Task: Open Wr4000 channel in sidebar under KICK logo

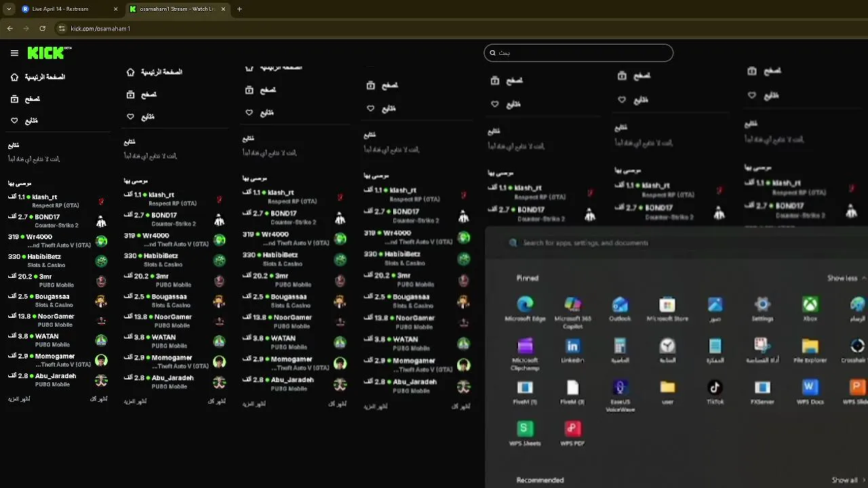Action: [58, 241]
